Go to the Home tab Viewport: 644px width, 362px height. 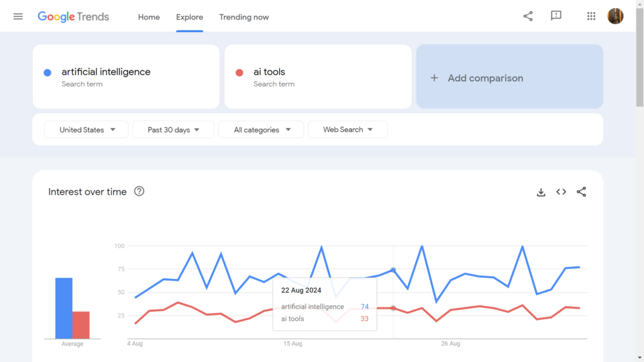(148, 17)
